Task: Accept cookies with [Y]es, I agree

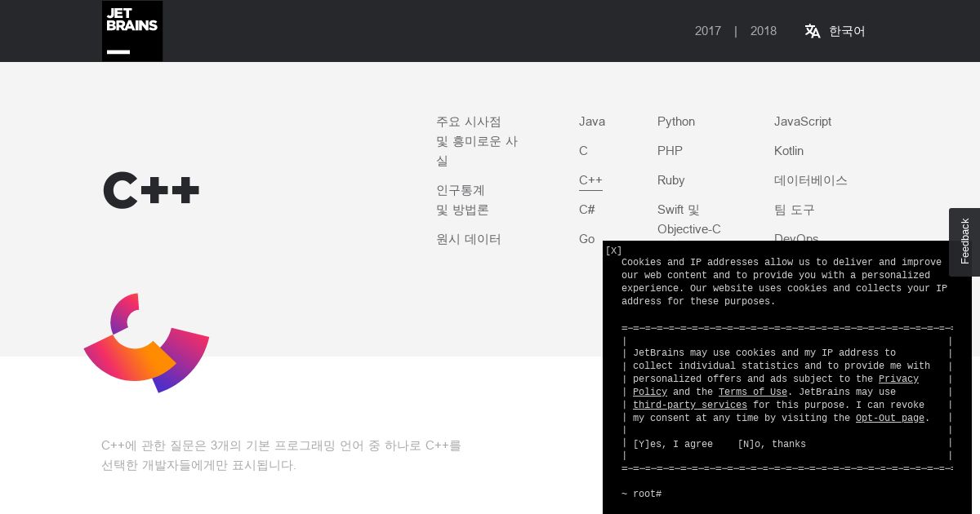Action: click(x=673, y=445)
